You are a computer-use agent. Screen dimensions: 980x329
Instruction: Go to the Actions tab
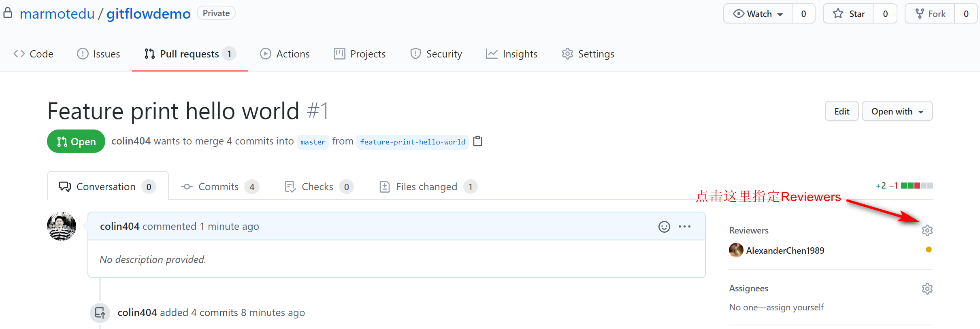pos(285,54)
